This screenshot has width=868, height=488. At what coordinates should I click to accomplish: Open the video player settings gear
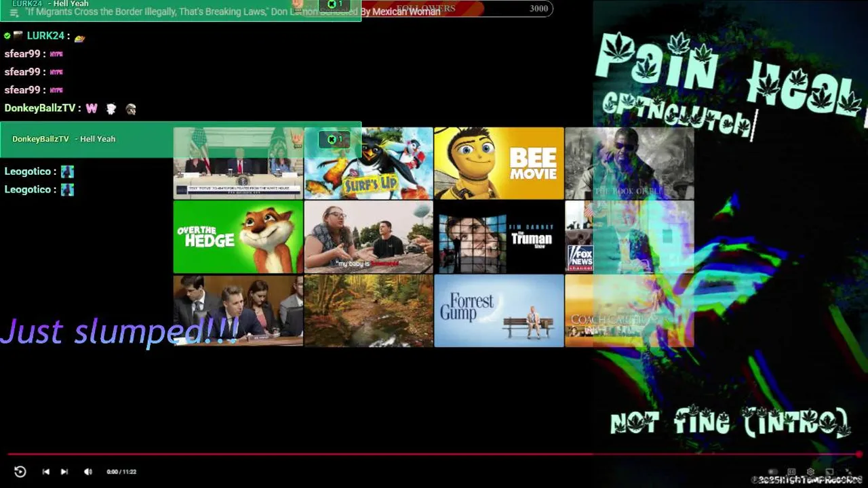click(x=810, y=472)
